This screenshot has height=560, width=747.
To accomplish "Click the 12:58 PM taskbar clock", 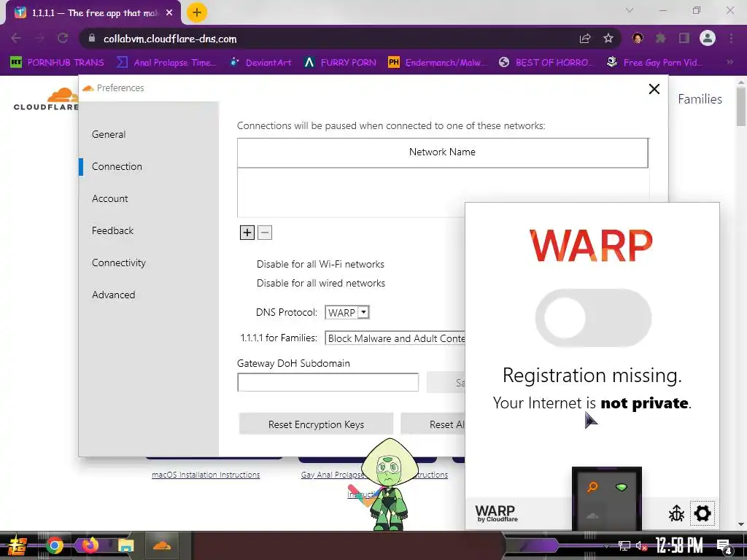I will 679,545.
